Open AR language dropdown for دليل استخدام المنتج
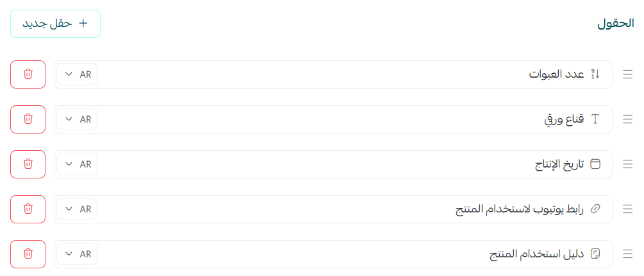Screen dimensions: 644x276 point(78,254)
